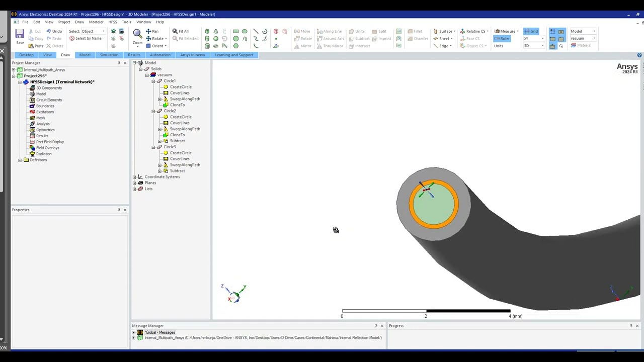Close the Project Manager panel
Image resolution: width=644 pixels, height=362 pixels.
(x=125, y=63)
